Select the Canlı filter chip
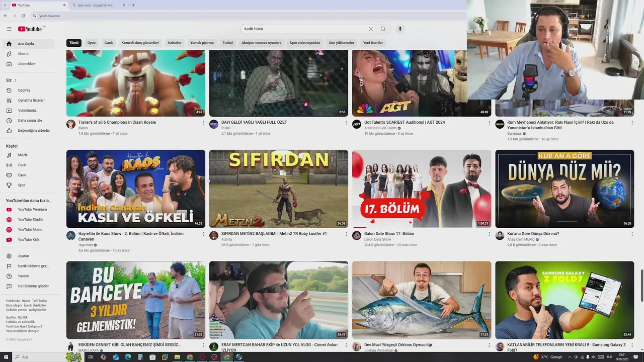The height and width of the screenshot is (362, 644). click(108, 43)
